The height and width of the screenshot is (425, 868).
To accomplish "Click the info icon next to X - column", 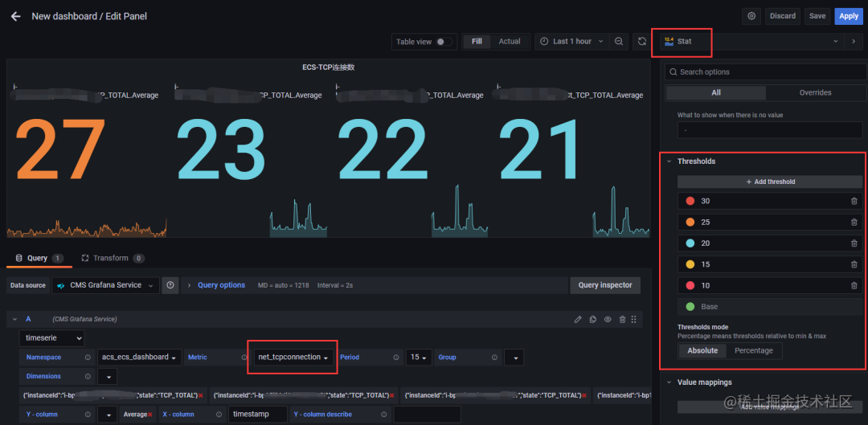I will click(x=218, y=415).
